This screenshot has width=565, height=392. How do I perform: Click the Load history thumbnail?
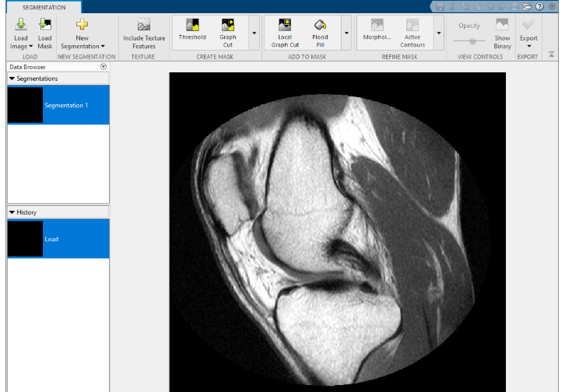(25, 239)
